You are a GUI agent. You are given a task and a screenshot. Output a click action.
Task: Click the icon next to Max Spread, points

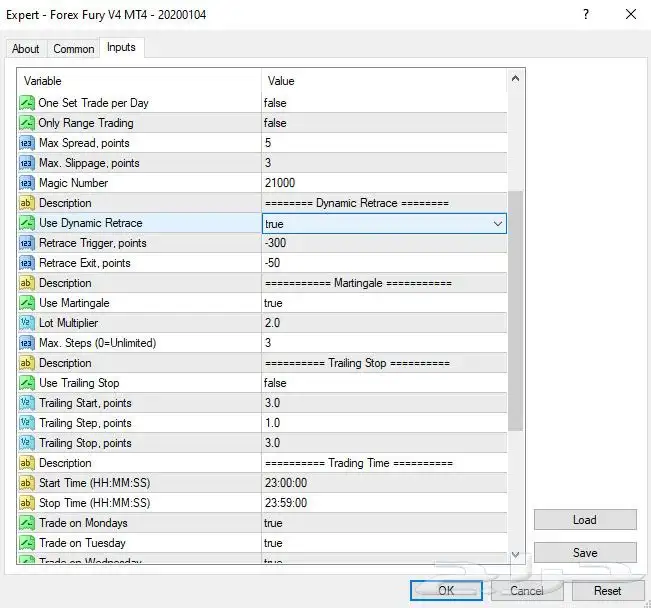point(27,143)
